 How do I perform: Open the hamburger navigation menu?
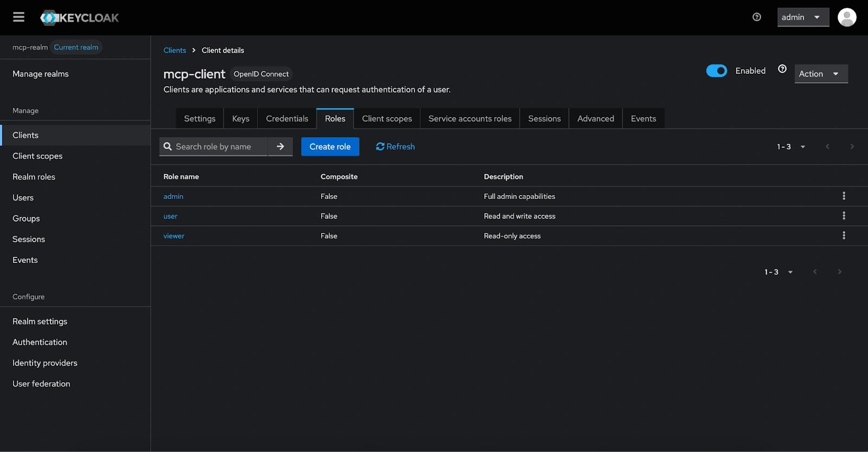pyautogui.click(x=19, y=17)
